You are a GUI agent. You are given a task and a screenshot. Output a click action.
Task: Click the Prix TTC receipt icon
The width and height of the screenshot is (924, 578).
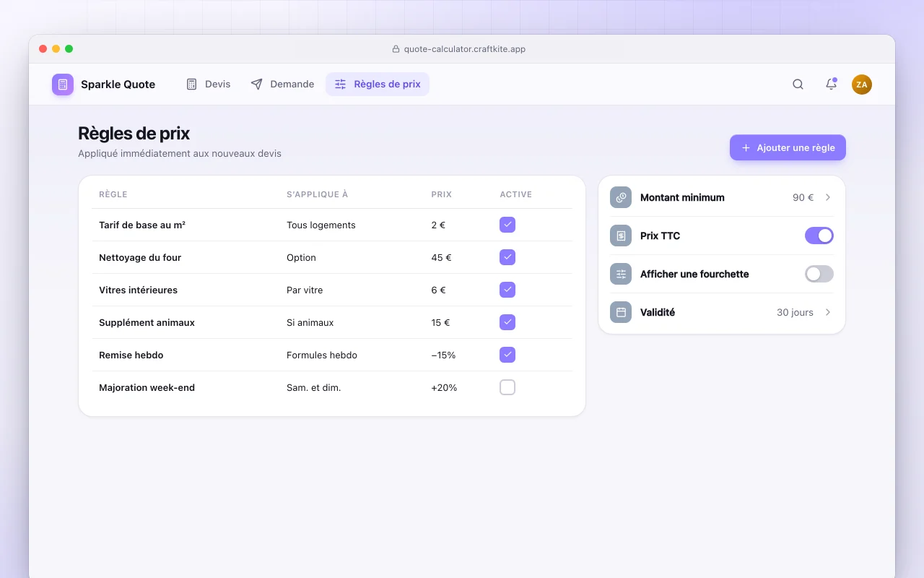621,236
